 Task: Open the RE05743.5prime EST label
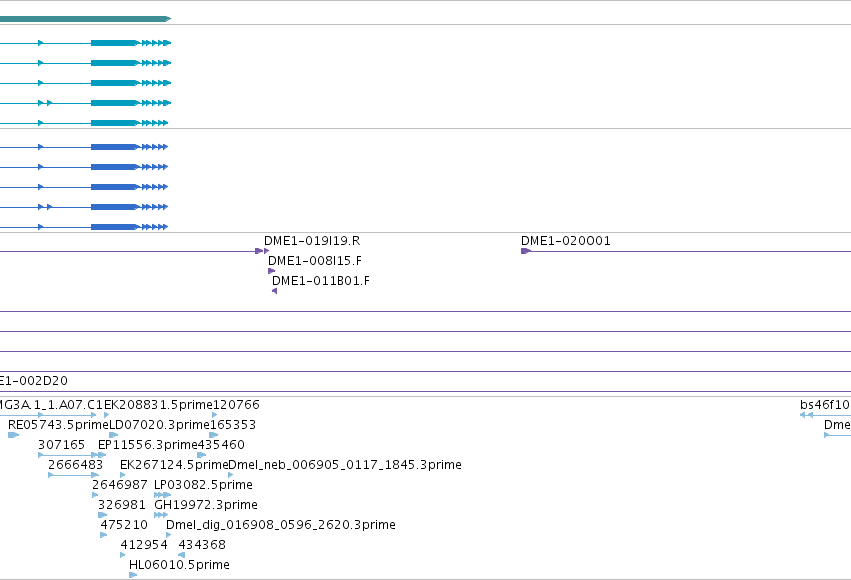point(59,425)
